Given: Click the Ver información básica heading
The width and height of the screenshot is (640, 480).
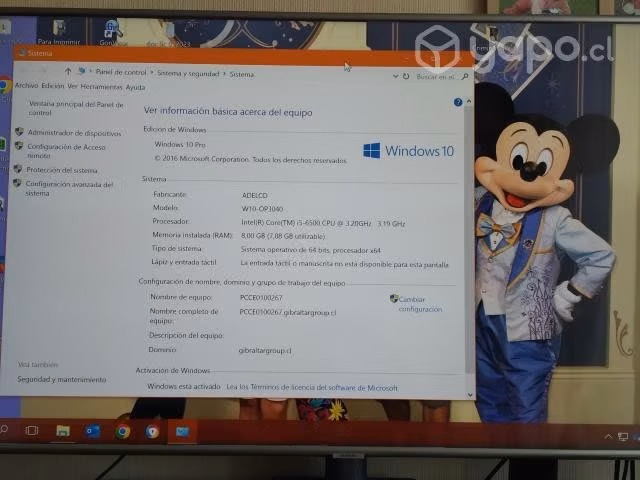Looking at the screenshot, I should pyautogui.click(x=228, y=111).
